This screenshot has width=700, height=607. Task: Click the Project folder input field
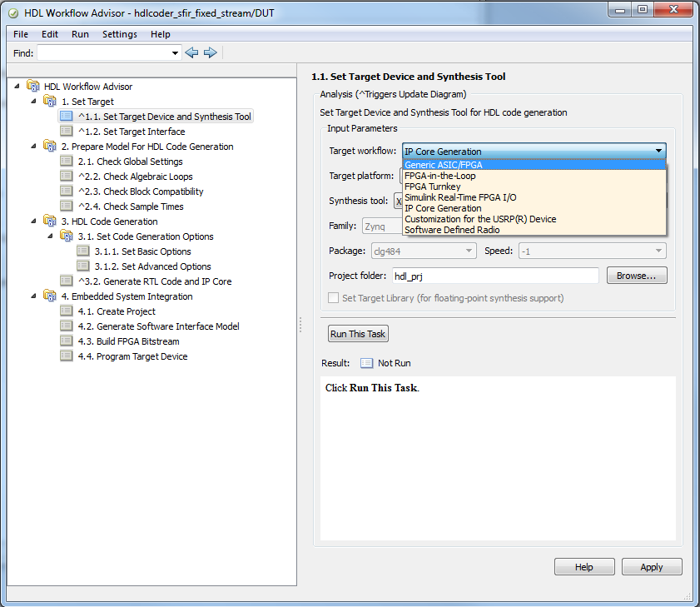click(495, 276)
